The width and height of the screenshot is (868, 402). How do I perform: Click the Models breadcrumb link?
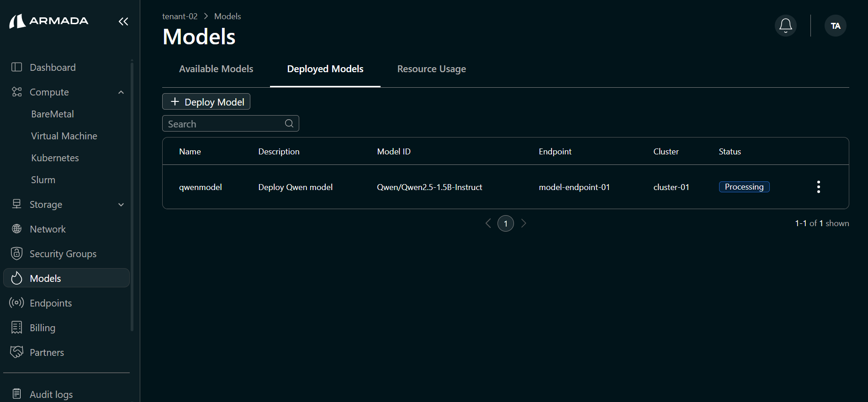[x=228, y=16]
